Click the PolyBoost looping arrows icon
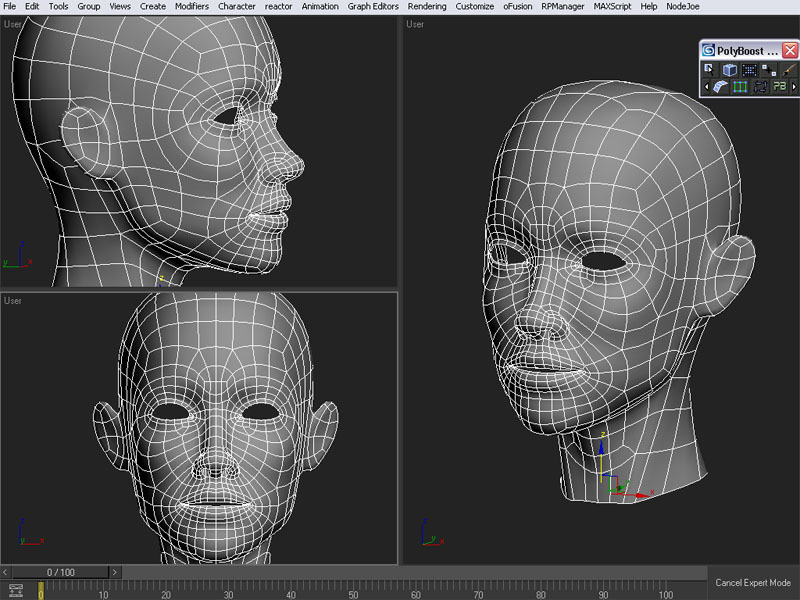Image resolution: width=800 pixels, height=600 pixels. tap(760, 87)
